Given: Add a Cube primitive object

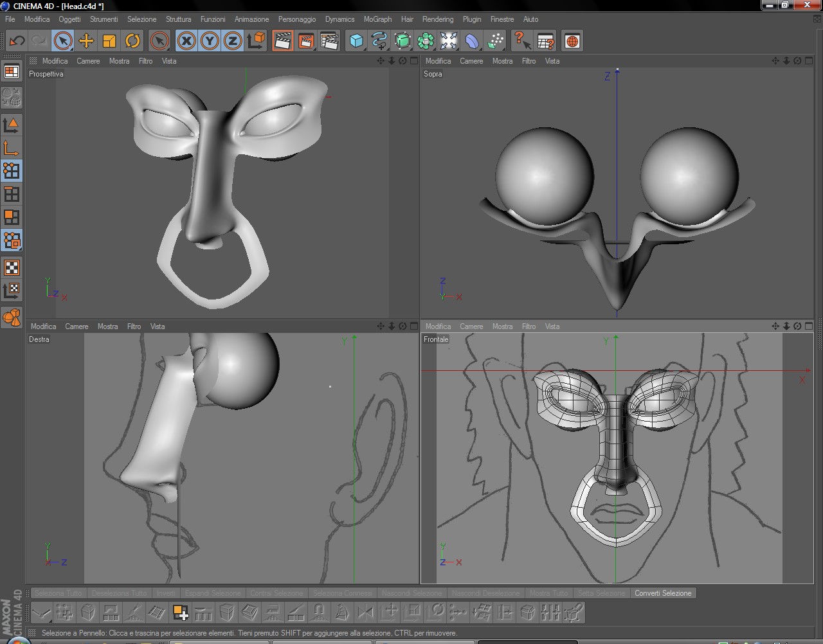Looking at the screenshot, I should coord(356,41).
